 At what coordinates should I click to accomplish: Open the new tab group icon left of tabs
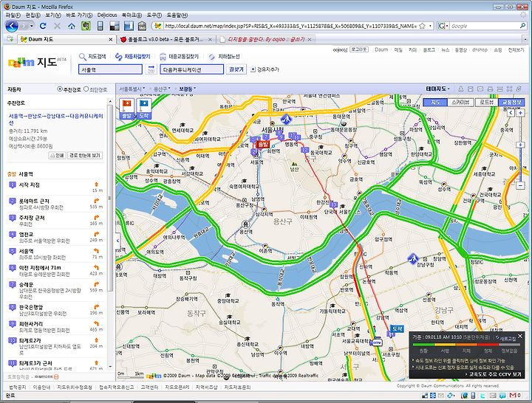tap(10, 39)
